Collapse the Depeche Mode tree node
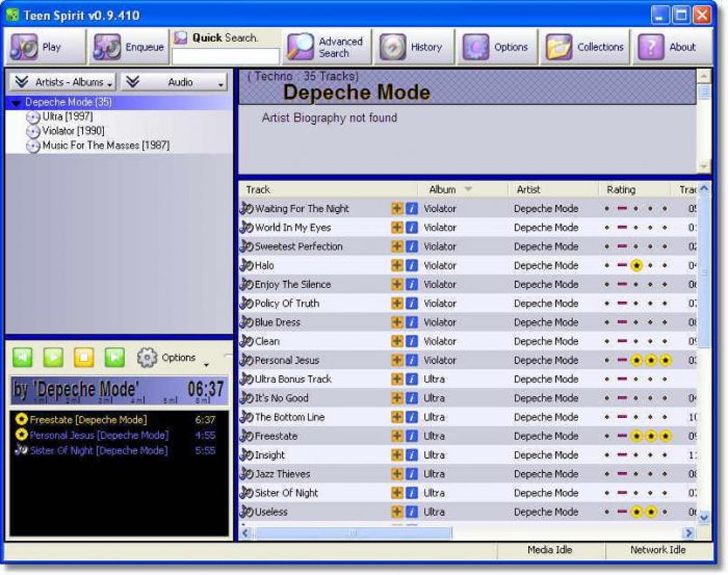Image resolution: width=728 pixels, height=575 pixels. pyautogui.click(x=16, y=103)
